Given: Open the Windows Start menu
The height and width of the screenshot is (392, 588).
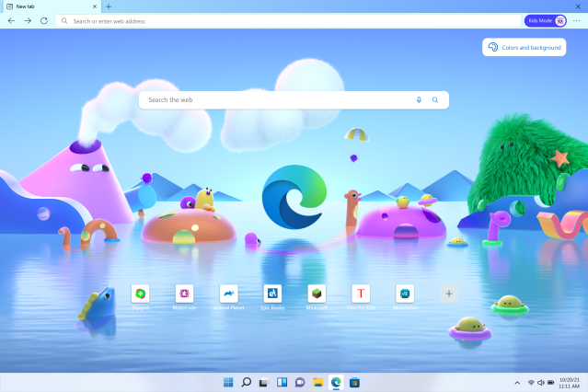Looking at the screenshot, I should pyautogui.click(x=227, y=382).
